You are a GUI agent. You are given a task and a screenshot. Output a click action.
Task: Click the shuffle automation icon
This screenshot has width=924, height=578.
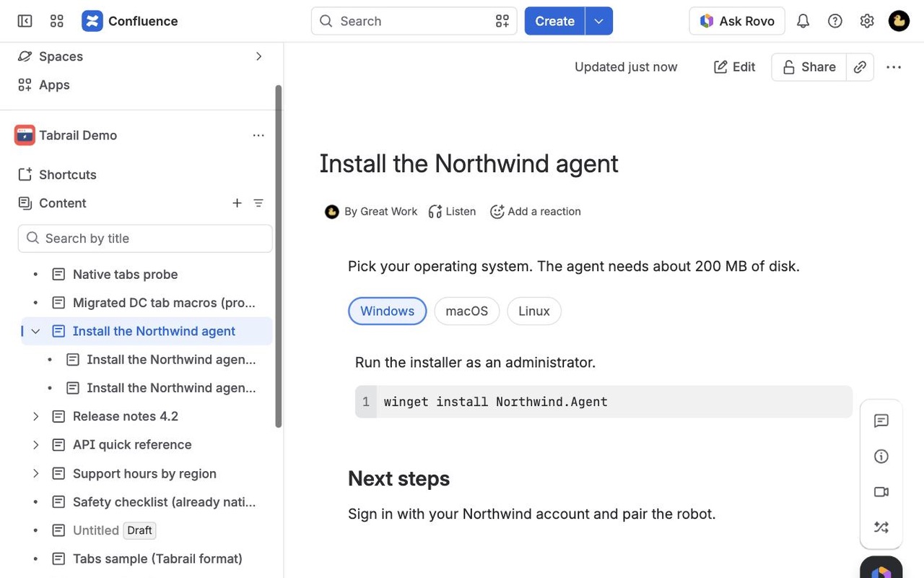point(881,527)
